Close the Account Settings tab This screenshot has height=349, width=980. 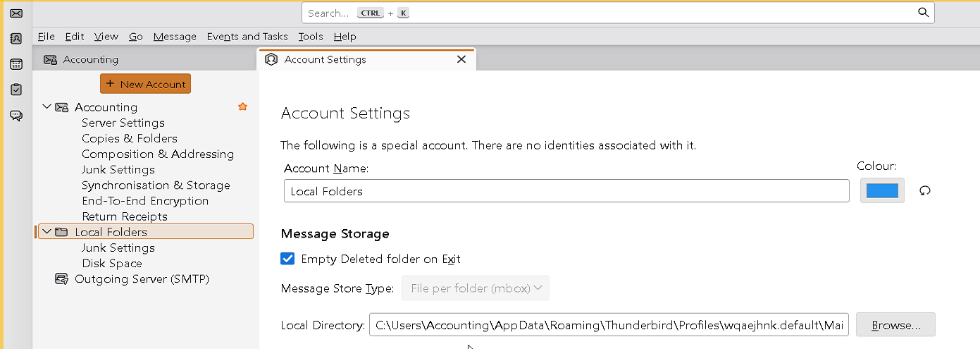click(x=461, y=59)
